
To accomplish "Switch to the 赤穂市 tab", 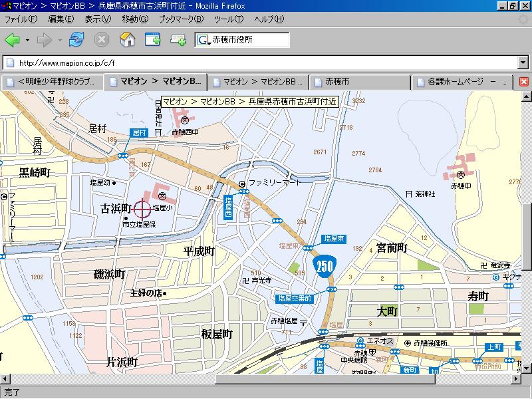I will click(360, 82).
